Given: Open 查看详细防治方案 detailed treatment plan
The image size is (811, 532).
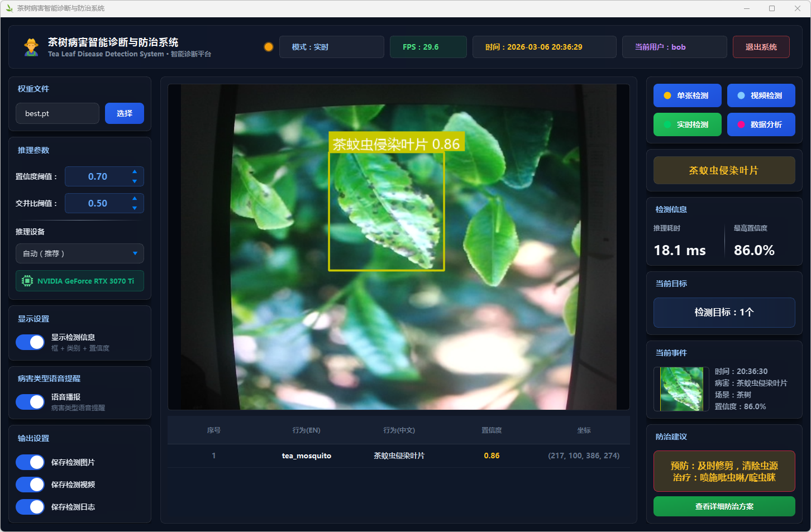Looking at the screenshot, I should click(x=724, y=506).
